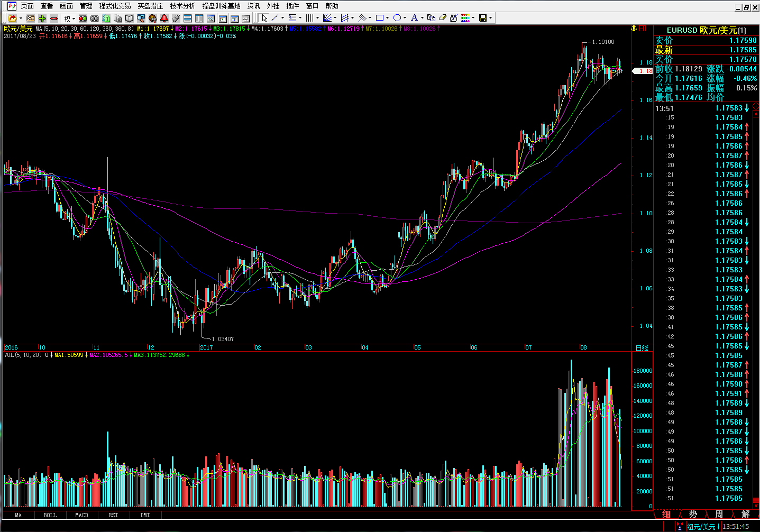Open the 查看 menu
The width and height of the screenshot is (760, 532).
[47, 6]
